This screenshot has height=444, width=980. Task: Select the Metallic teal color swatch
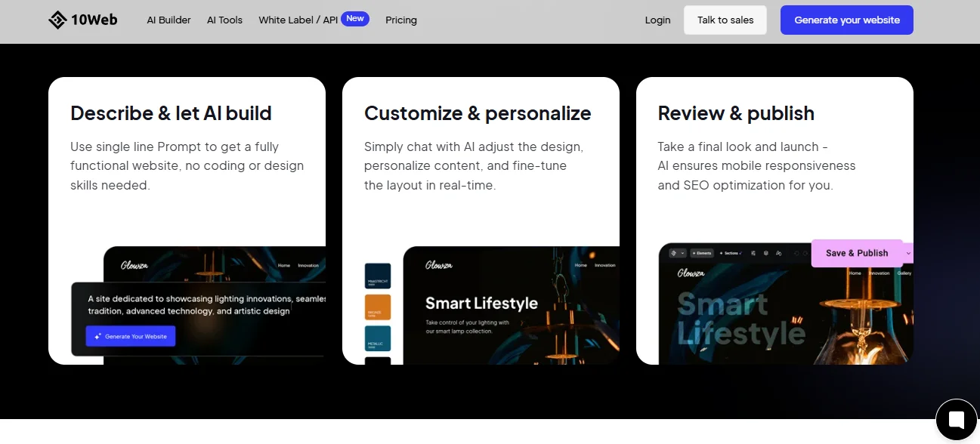point(377,339)
